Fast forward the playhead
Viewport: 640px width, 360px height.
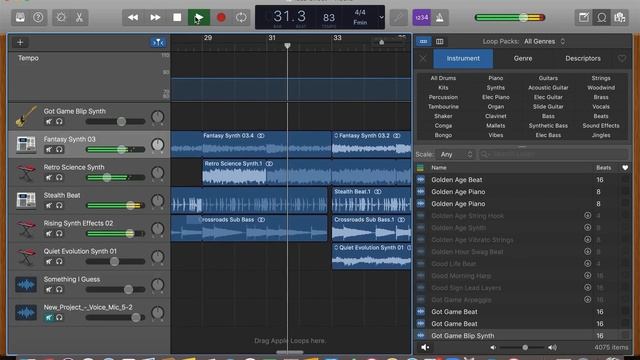pyautogui.click(x=155, y=18)
